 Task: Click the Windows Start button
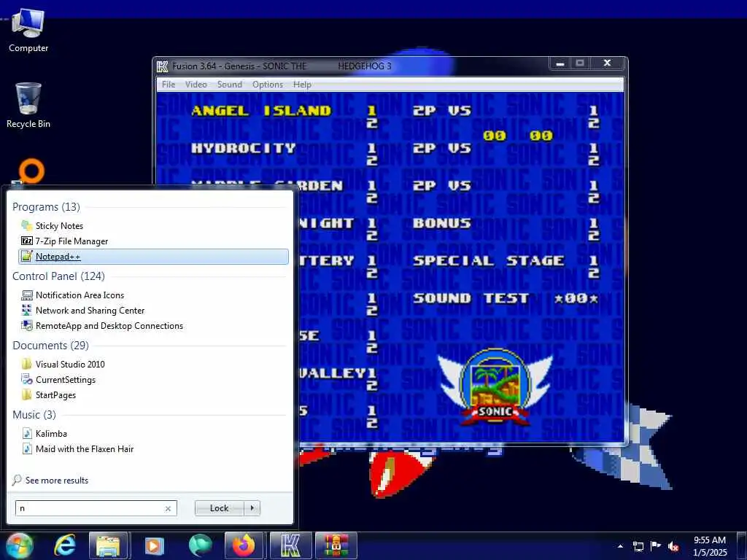tap(19, 545)
